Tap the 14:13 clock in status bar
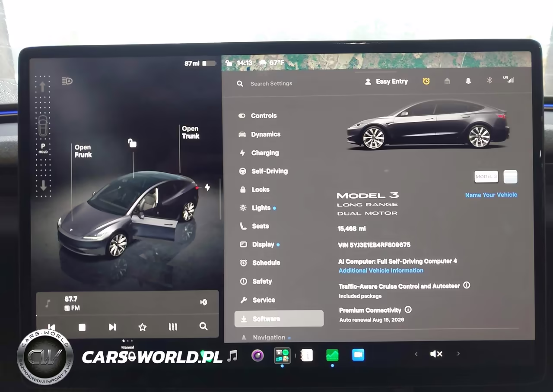Image resolution: width=553 pixels, height=392 pixels. 245,63
